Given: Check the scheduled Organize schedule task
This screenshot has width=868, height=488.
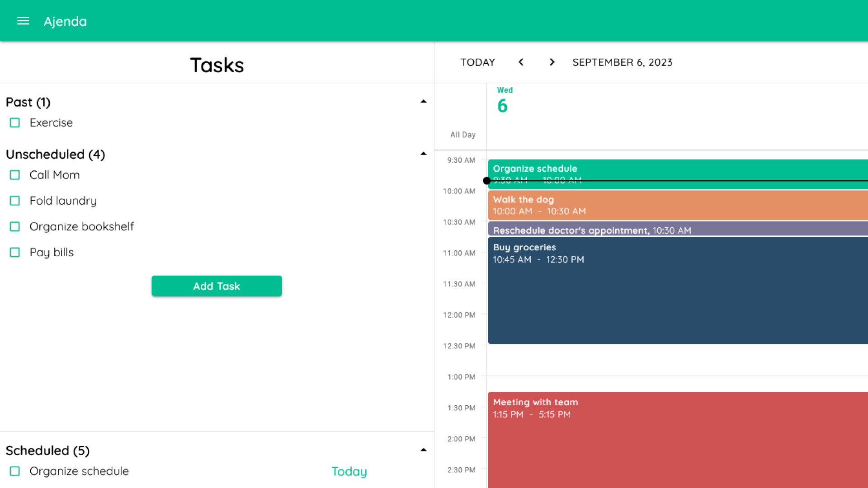Looking at the screenshot, I should (x=15, y=471).
